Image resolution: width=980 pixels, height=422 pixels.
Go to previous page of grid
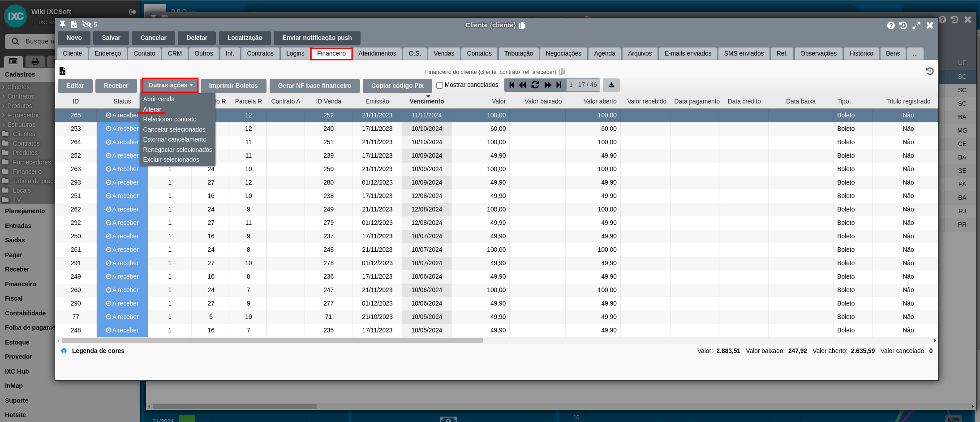pos(523,85)
